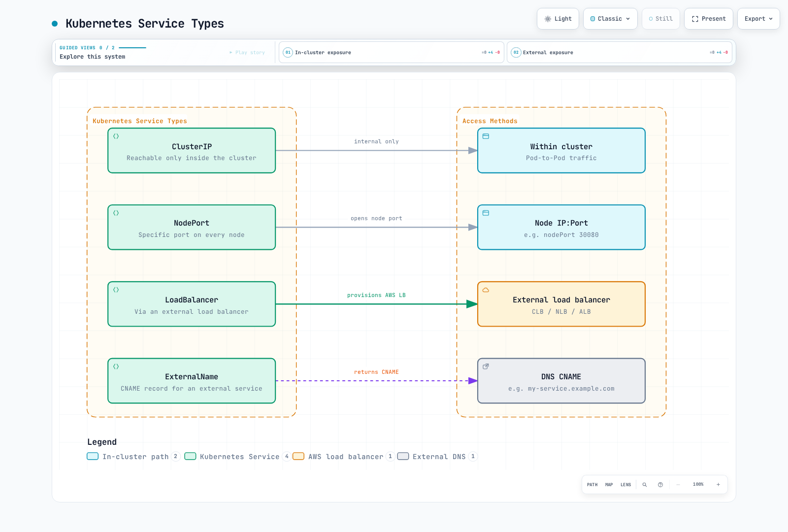Screen dimensions: 788x532
Task: Reset zoom via the 100% label
Action: (x=698, y=485)
